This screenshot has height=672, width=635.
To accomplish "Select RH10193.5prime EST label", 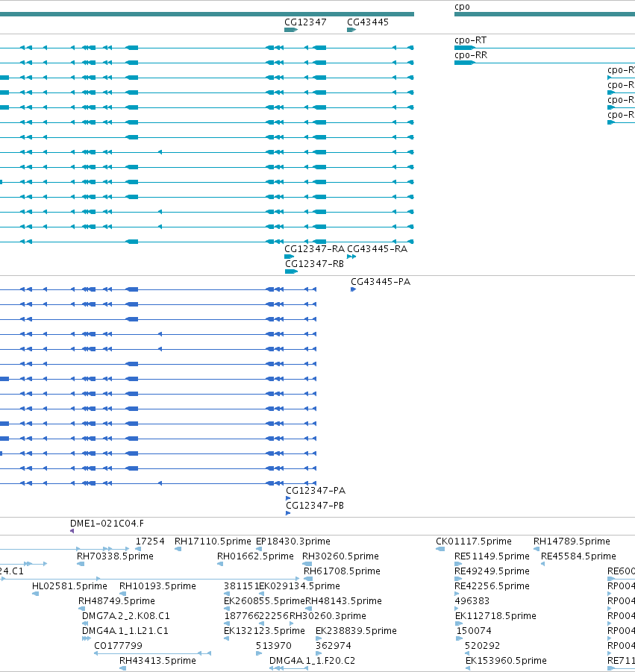I will pos(157,586).
